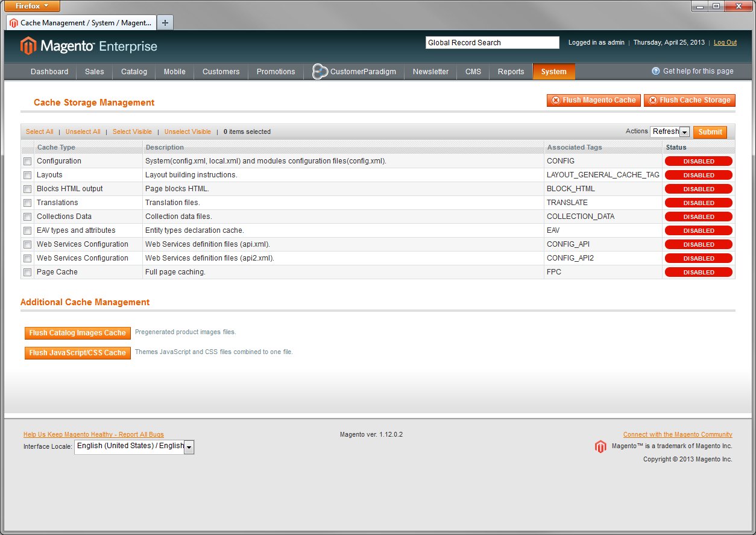Click the Magento ver. 1.12.0.2 text
This screenshot has width=756, height=535.
[371, 434]
